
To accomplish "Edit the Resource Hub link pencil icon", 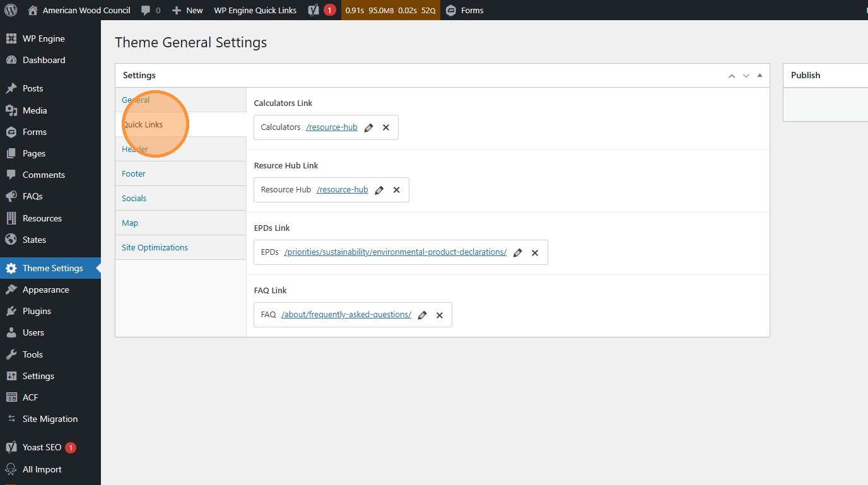I will [379, 190].
